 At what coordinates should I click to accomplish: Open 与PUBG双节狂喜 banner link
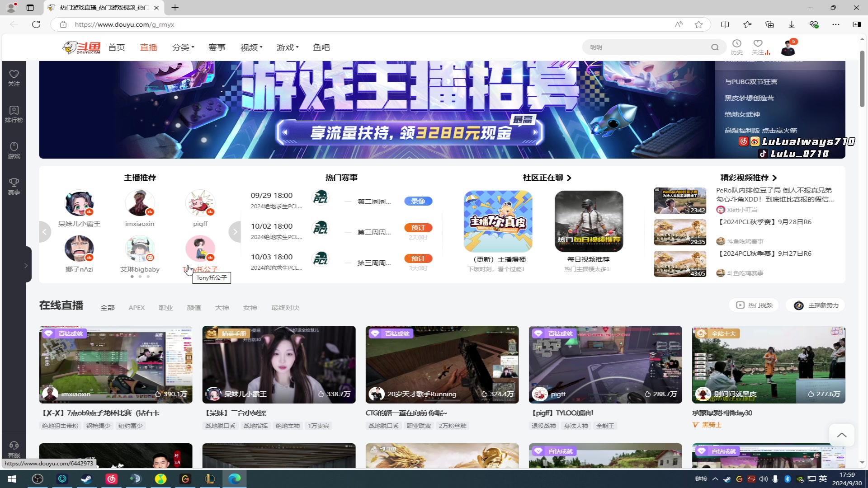click(x=751, y=82)
